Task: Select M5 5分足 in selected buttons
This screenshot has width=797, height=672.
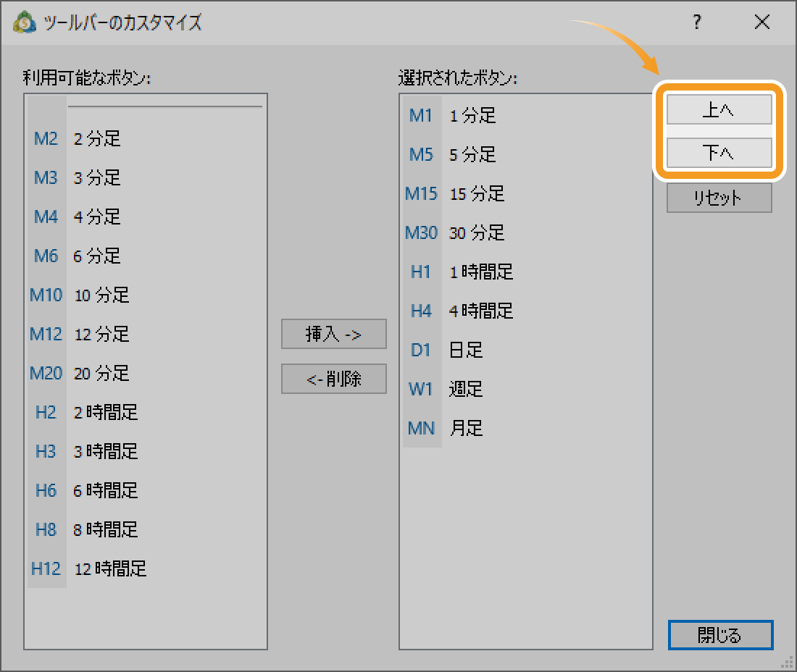Action: [525, 155]
